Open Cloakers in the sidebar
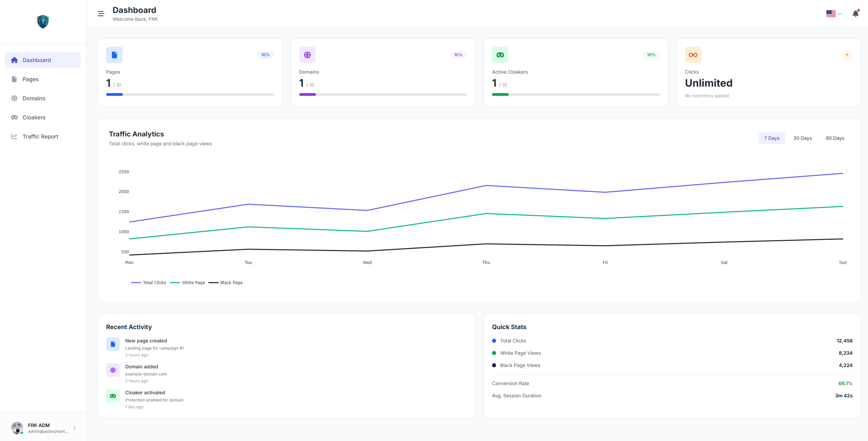This screenshot has width=868, height=441. coord(34,117)
